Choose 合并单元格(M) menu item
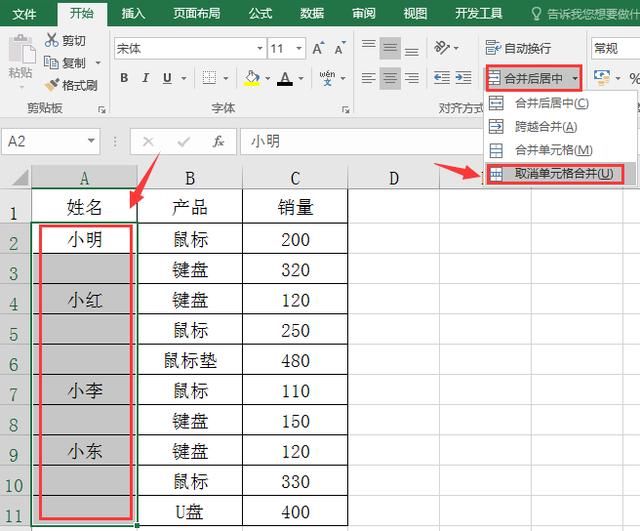Screen dimensions: 640x531 559,150
